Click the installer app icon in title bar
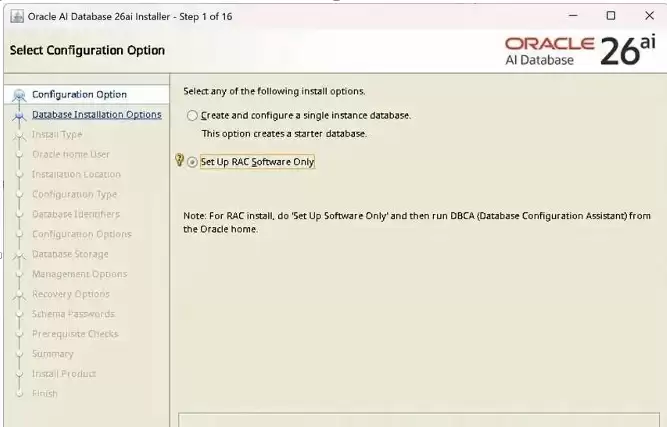 (x=17, y=17)
